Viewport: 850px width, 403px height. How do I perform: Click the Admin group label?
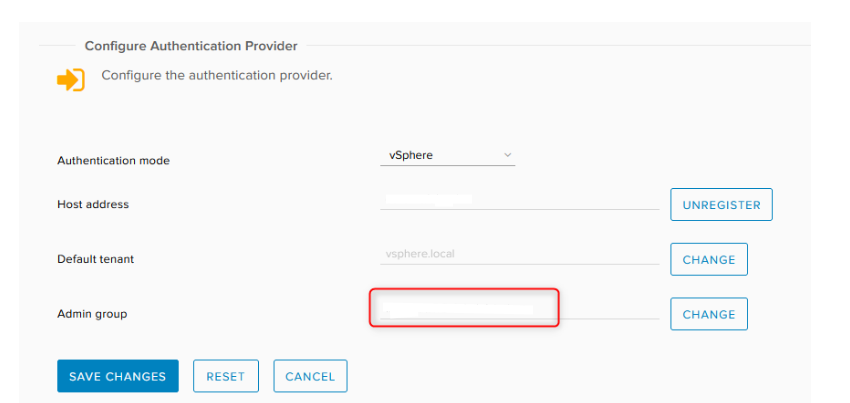(x=92, y=314)
